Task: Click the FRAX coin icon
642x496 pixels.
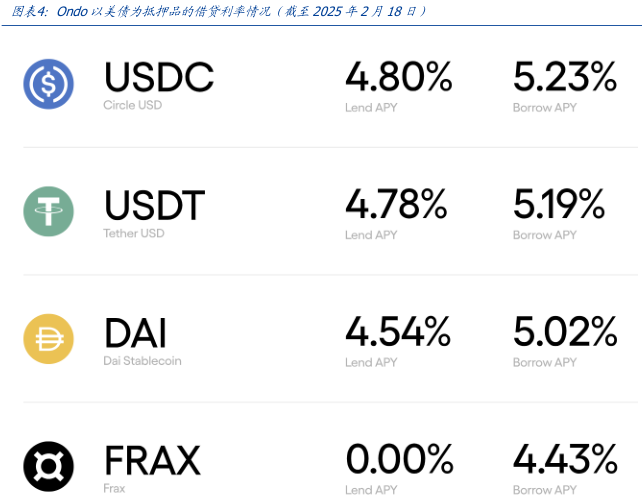Action: [49, 466]
